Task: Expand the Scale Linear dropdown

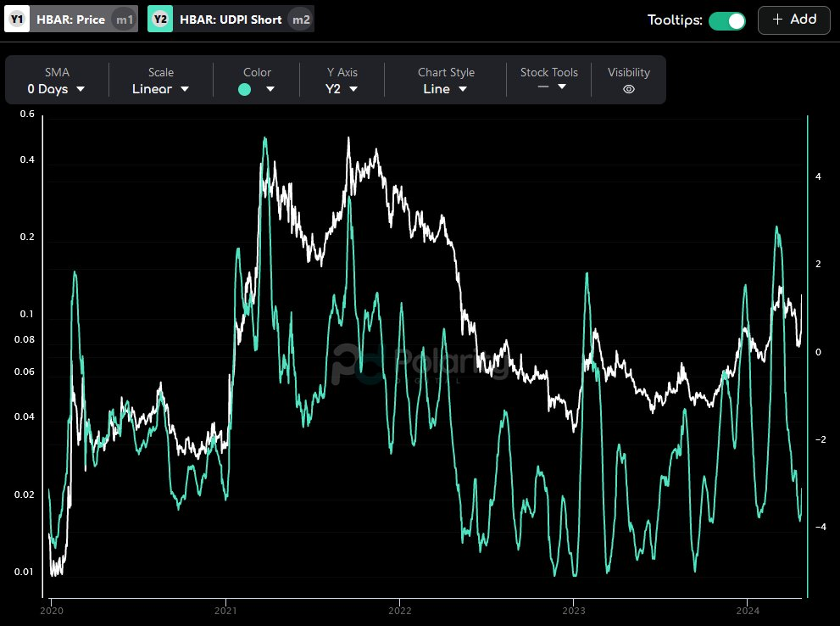Action: (160, 89)
